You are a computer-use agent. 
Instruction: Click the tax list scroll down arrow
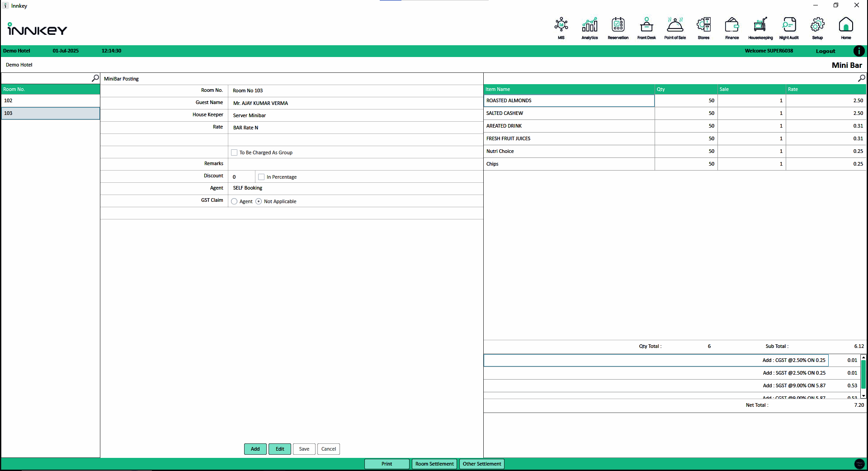pos(863,396)
